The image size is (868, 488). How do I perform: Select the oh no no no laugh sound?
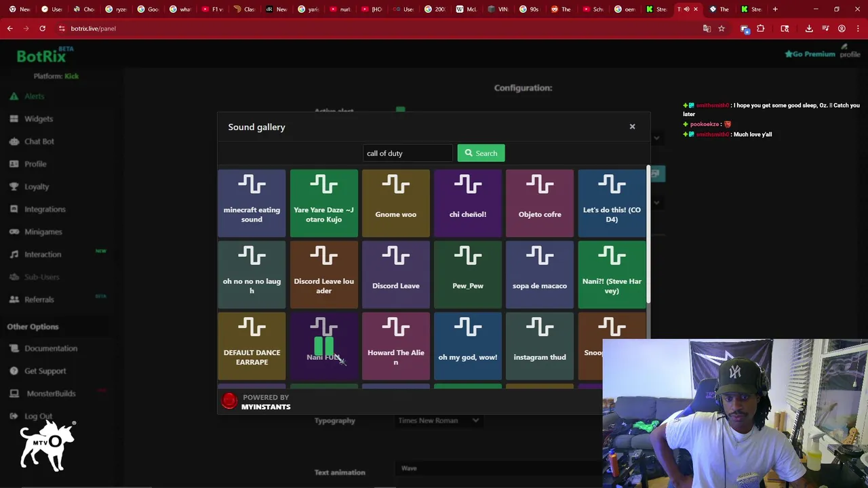tap(252, 274)
